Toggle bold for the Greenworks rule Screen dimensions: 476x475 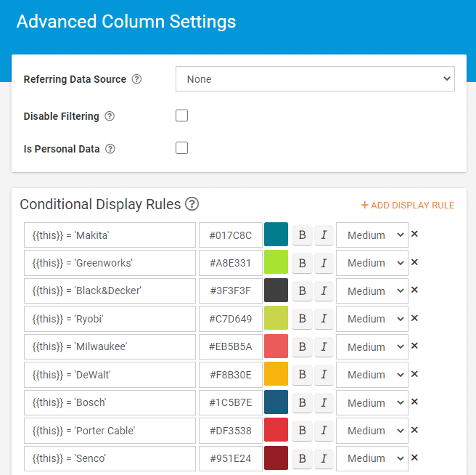[x=302, y=263]
